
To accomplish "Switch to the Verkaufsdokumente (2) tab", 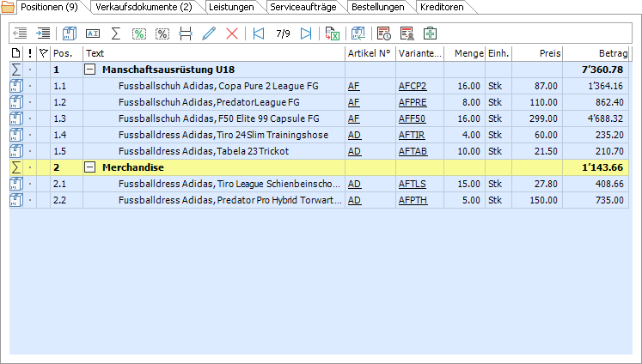I will coord(144,7).
